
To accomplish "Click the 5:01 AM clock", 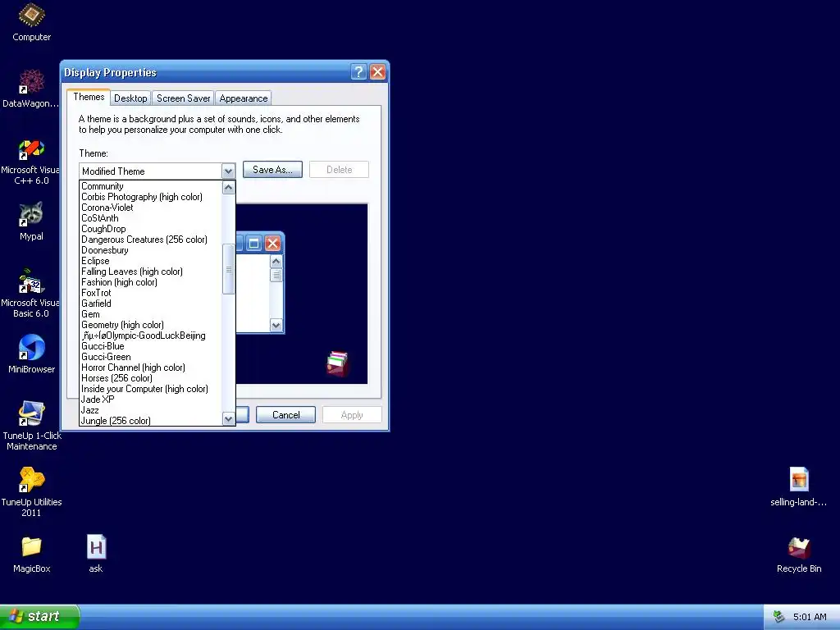I will tap(810, 617).
